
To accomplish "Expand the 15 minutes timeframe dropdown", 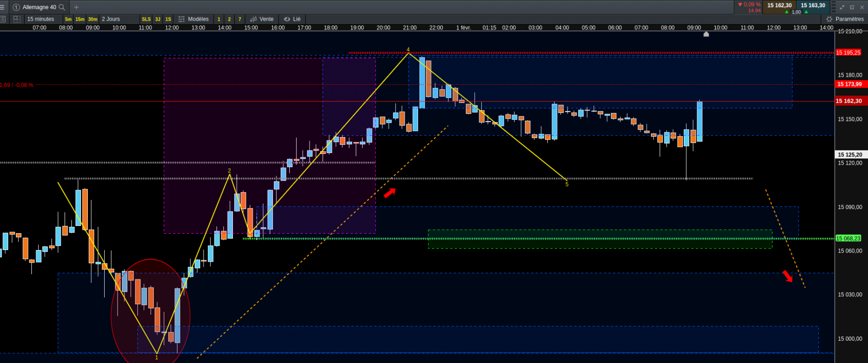I will [x=41, y=19].
